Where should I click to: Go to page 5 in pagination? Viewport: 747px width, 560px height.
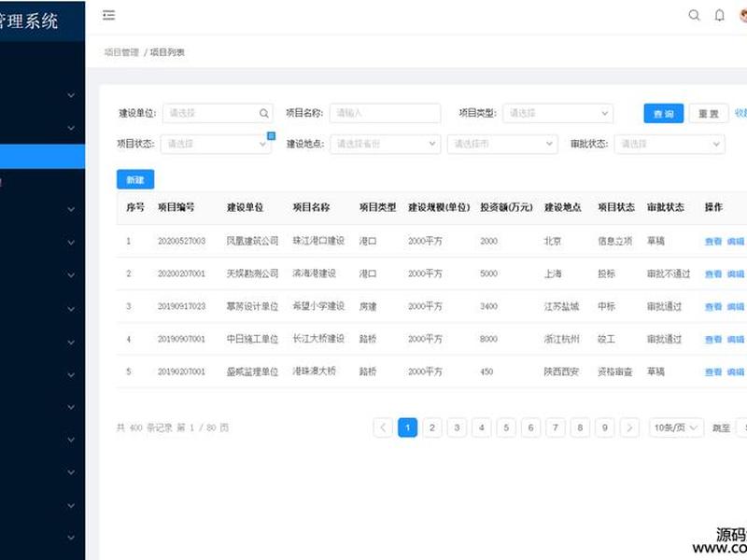[506, 427]
